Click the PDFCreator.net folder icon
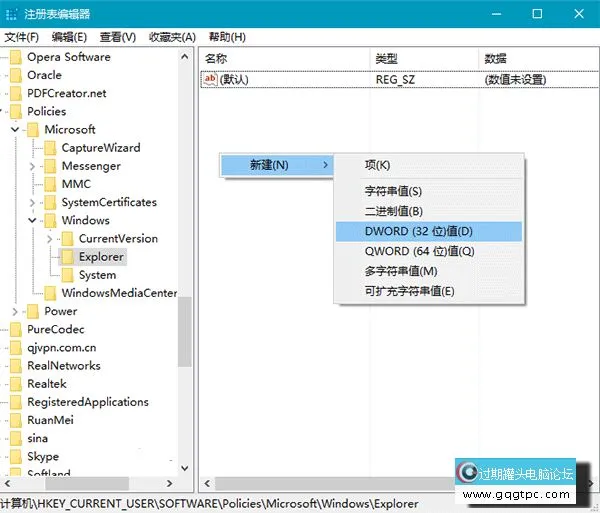600x513 pixels. (16, 93)
